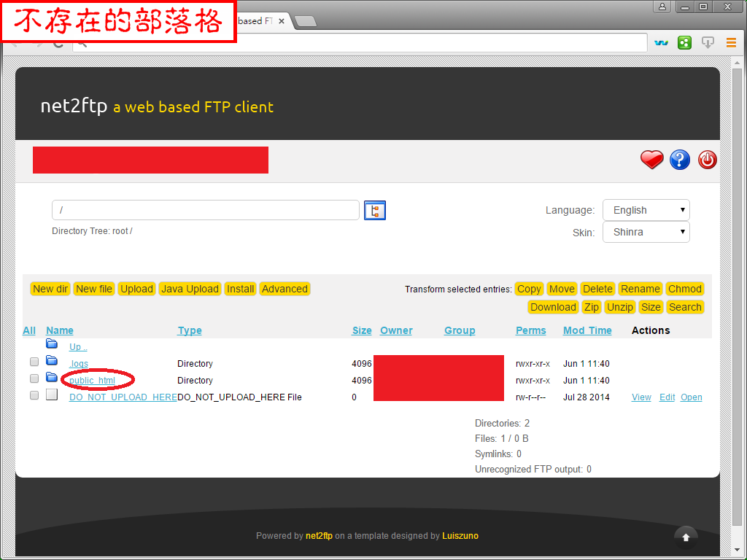Sort by the Owner column header
The height and width of the screenshot is (560, 747).
396,330
